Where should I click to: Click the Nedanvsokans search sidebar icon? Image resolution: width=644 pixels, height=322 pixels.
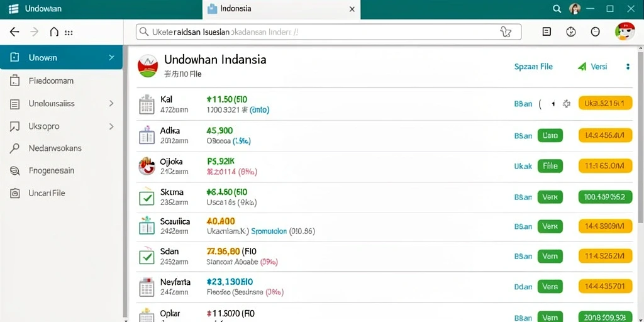pos(14,148)
